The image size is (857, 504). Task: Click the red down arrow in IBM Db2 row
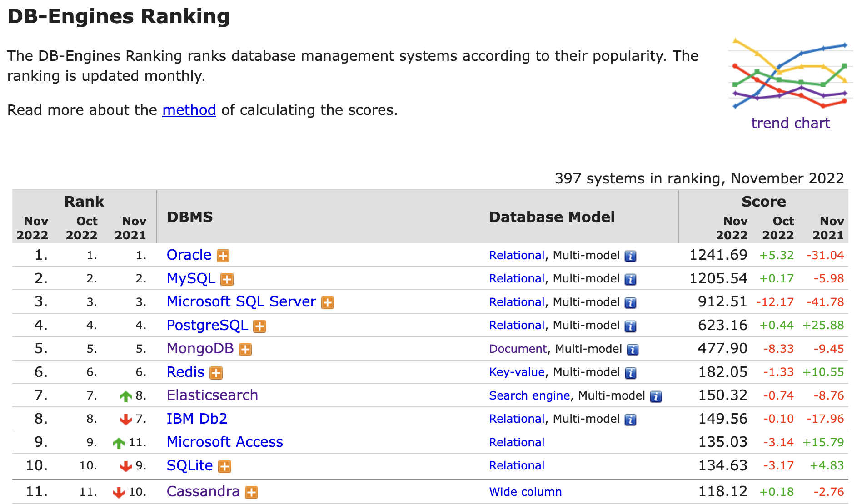(126, 420)
